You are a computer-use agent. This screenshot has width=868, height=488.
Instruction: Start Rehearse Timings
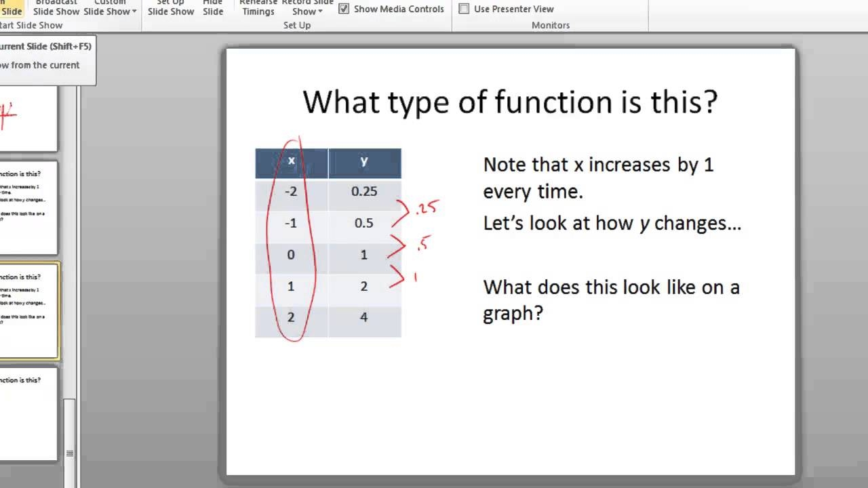pyautogui.click(x=258, y=7)
